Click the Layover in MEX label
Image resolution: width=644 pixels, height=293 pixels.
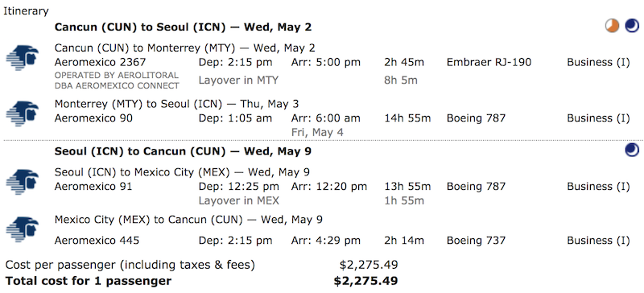[x=239, y=201]
